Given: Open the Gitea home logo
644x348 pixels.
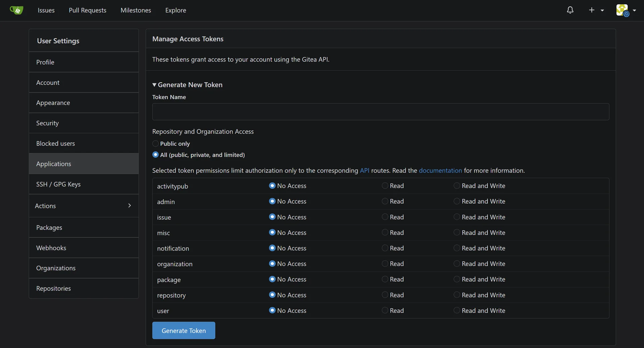Looking at the screenshot, I should click(16, 10).
